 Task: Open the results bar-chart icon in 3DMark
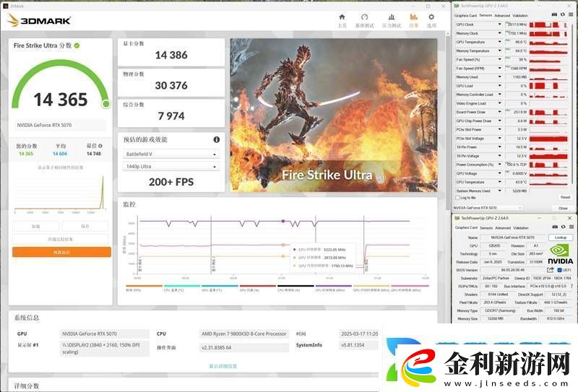point(413,17)
